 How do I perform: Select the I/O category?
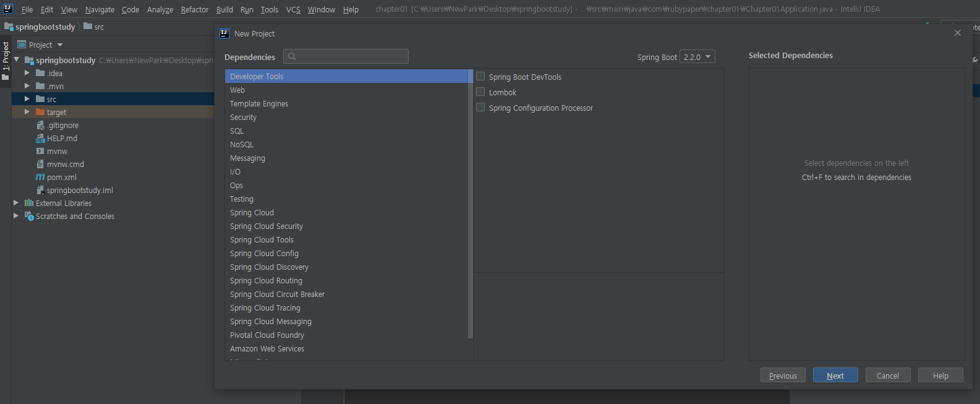coord(347,172)
